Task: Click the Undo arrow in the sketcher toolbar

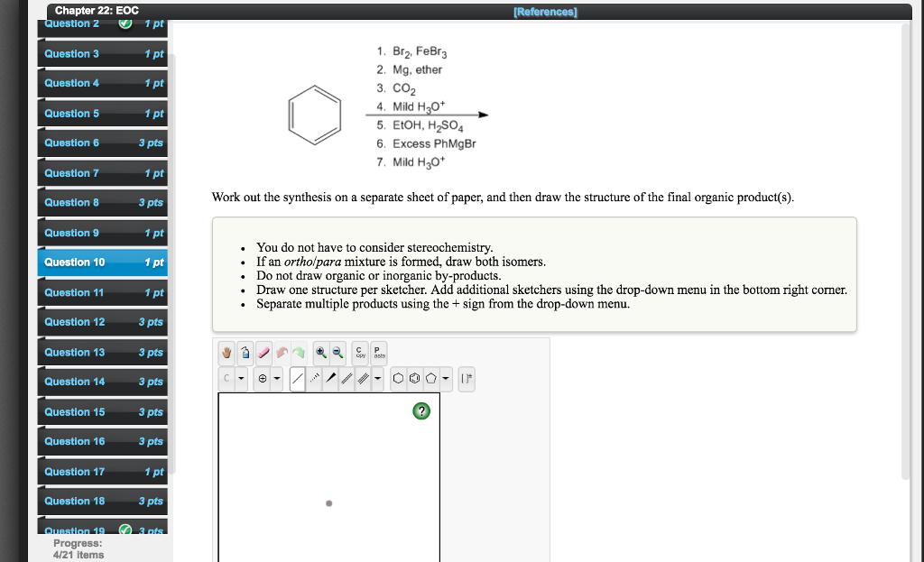Action: [x=282, y=352]
